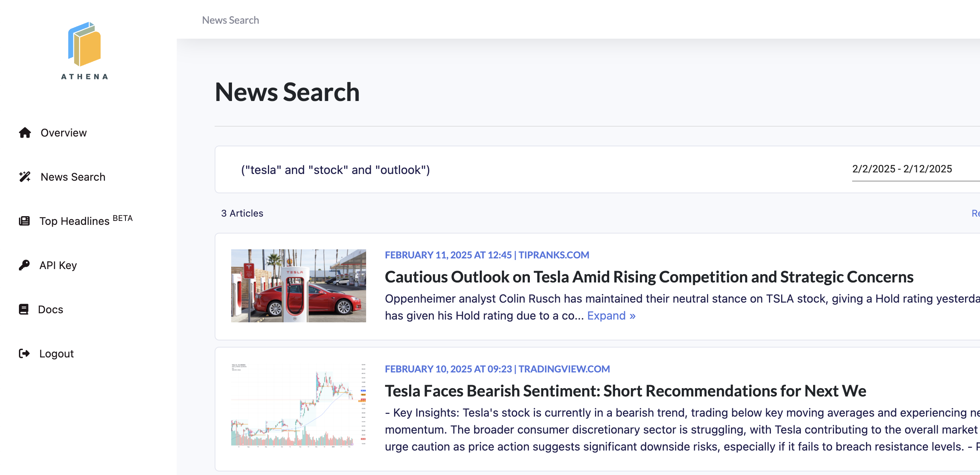Screen dimensions: 980x475
Task: Expand the Oppenheimer article summary
Action: pyautogui.click(x=612, y=315)
